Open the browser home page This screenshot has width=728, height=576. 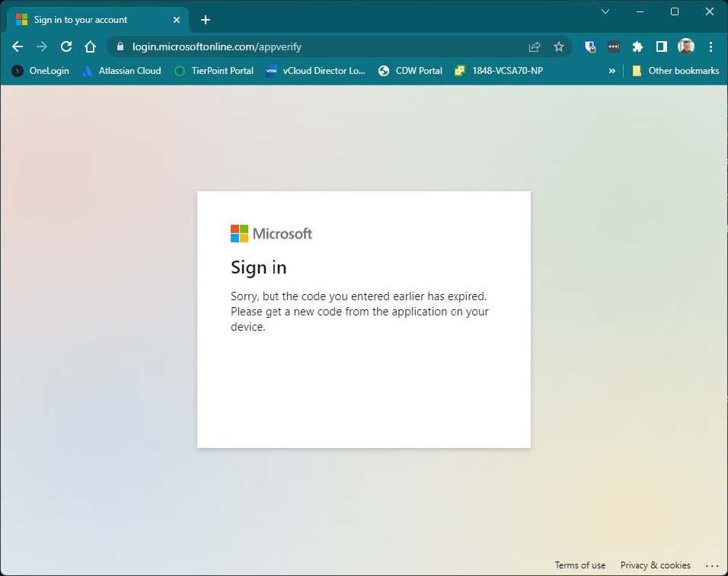point(90,46)
